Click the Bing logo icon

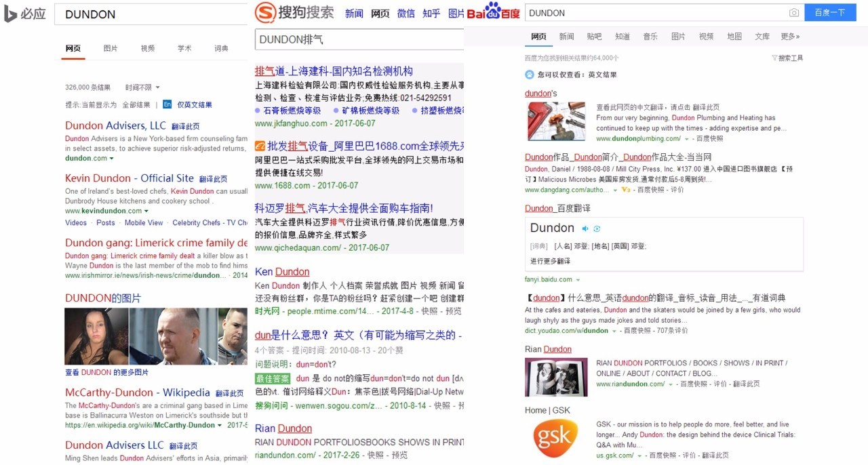click(x=11, y=14)
